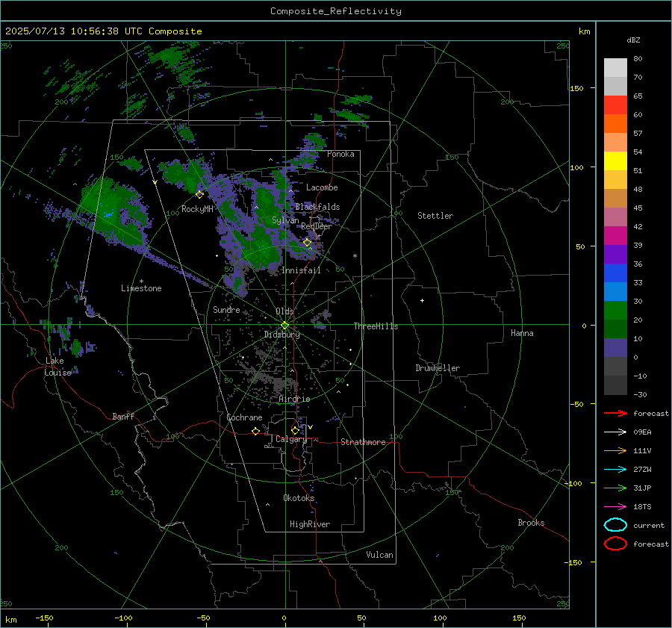Click the yellow diamond marker near RedDeer

(x=307, y=243)
